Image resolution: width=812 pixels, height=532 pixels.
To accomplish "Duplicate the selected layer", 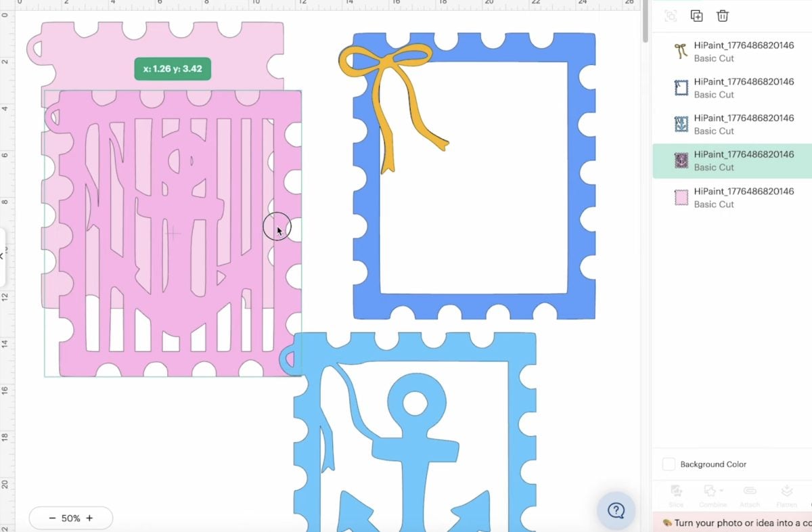I will click(696, 16).
